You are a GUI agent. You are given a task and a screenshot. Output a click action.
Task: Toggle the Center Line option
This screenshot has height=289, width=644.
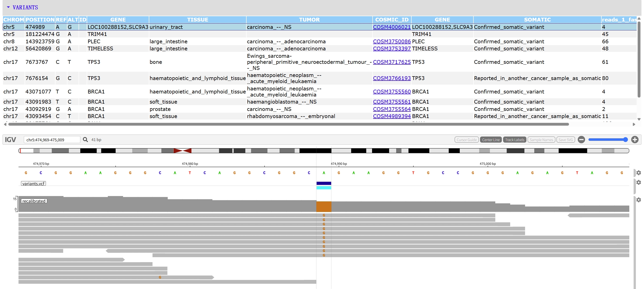491,140
